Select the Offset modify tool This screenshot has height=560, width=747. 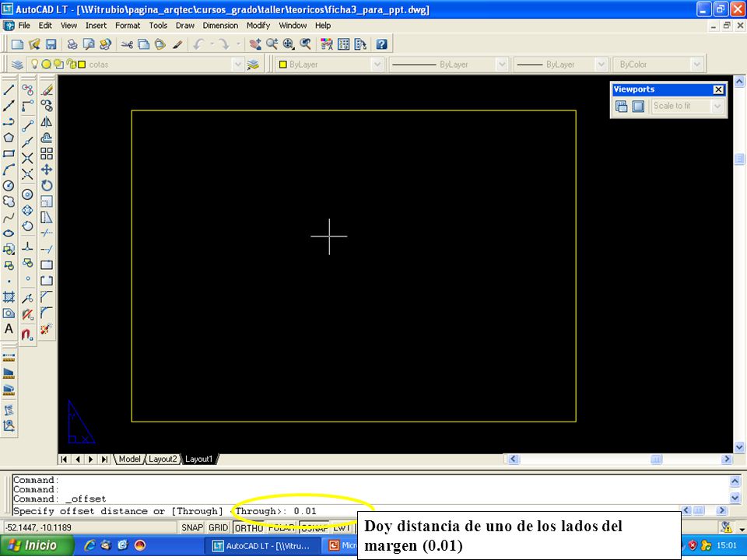[x=47, y=138]
